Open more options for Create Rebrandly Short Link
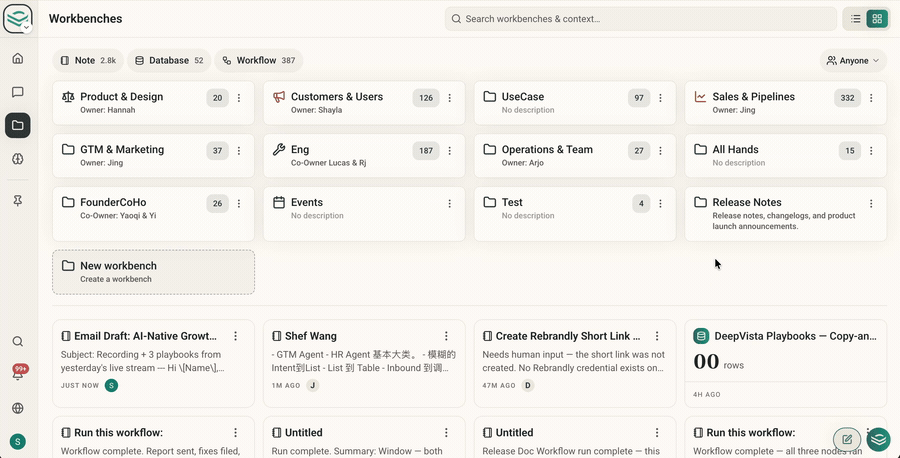 pyautogui.click(x=657, y=336)
